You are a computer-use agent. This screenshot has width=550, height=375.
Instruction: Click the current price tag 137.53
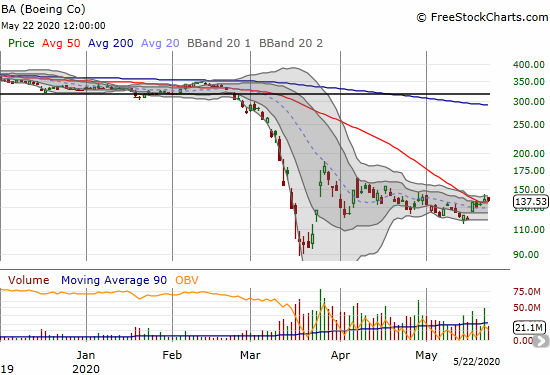pyautogui.click(x=531, y=202)
